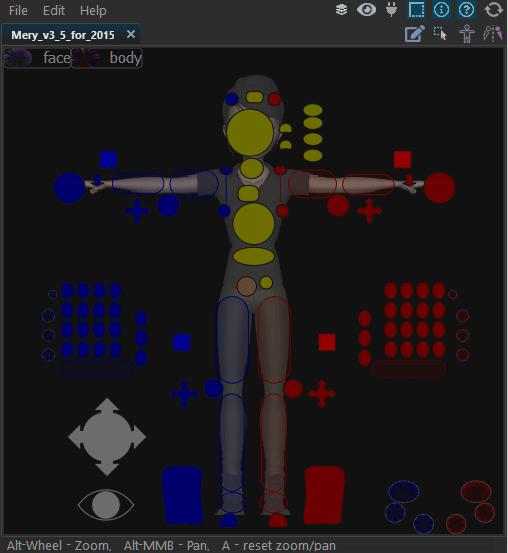Select the large yellow head control
The height and width of the screenshot is (553, 508).
point(250,133)
